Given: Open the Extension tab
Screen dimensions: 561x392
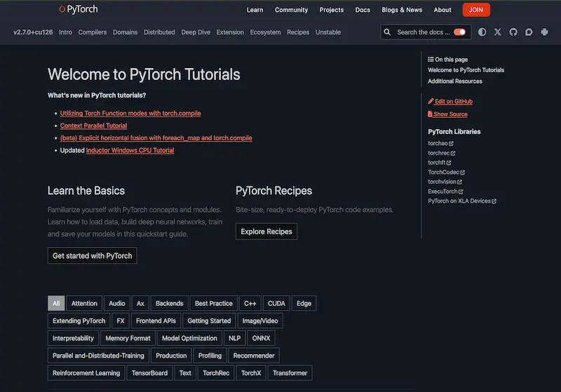Looking at the screenshot, I should [230, 32].
